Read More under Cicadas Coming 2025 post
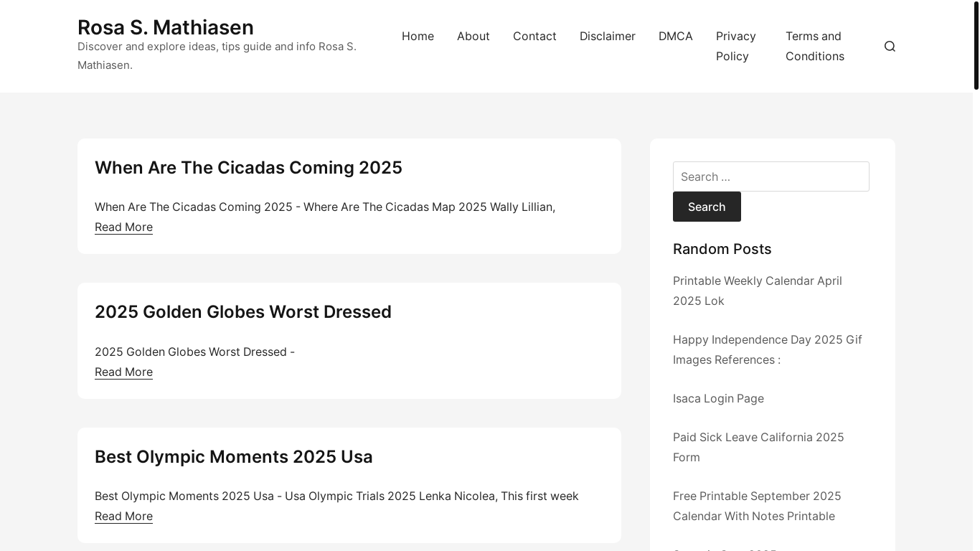 pos(123,227)
